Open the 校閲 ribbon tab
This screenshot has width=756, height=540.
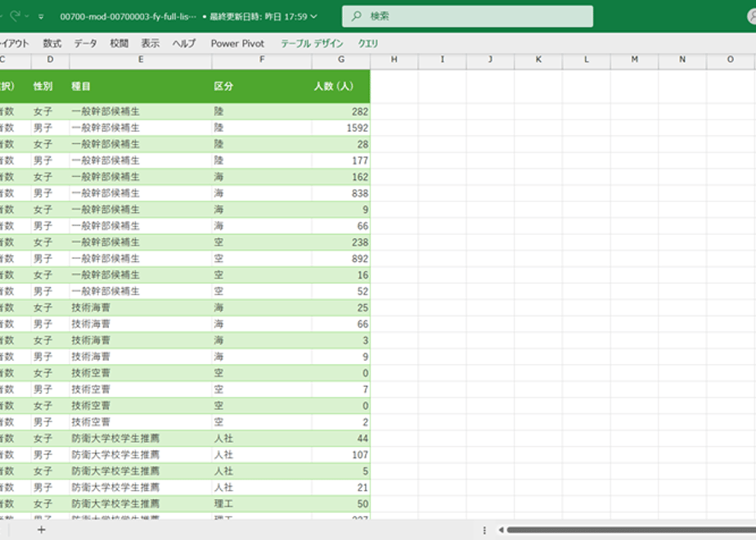pos(119,43)
